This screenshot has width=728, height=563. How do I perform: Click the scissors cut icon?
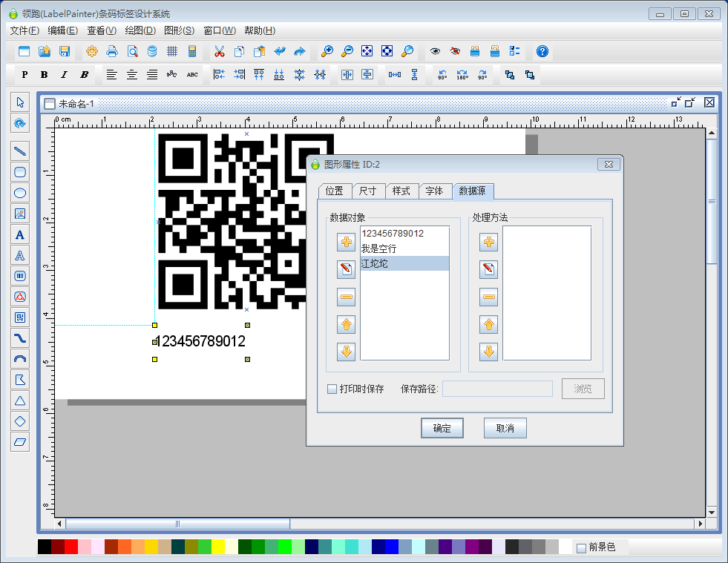pyautogui.click(x=220, y=51)
